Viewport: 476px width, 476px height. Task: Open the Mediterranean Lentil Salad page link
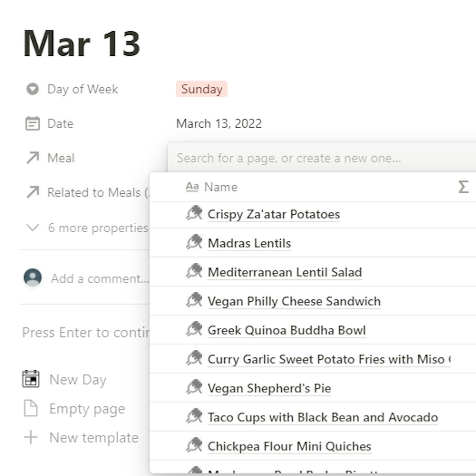point(285,272)
